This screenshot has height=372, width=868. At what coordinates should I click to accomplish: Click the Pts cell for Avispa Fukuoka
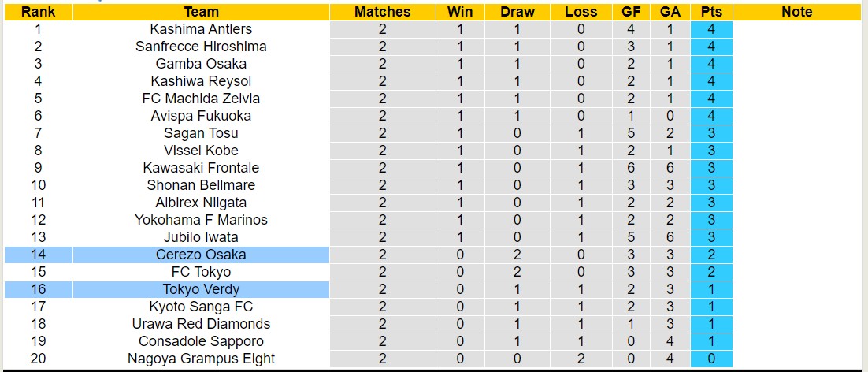click(x=711, y=116)
